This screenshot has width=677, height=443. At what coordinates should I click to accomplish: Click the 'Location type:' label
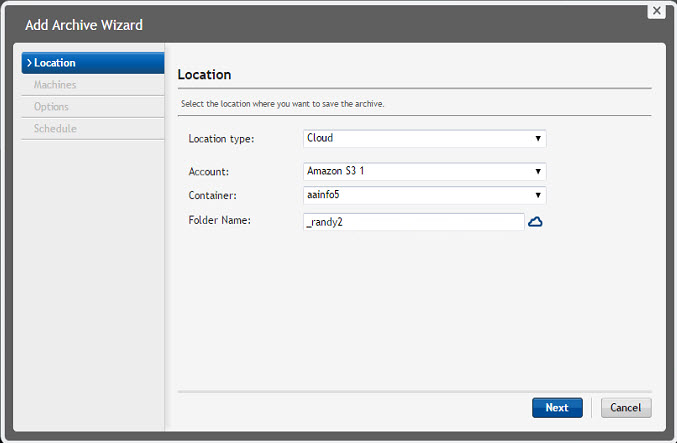221,139
